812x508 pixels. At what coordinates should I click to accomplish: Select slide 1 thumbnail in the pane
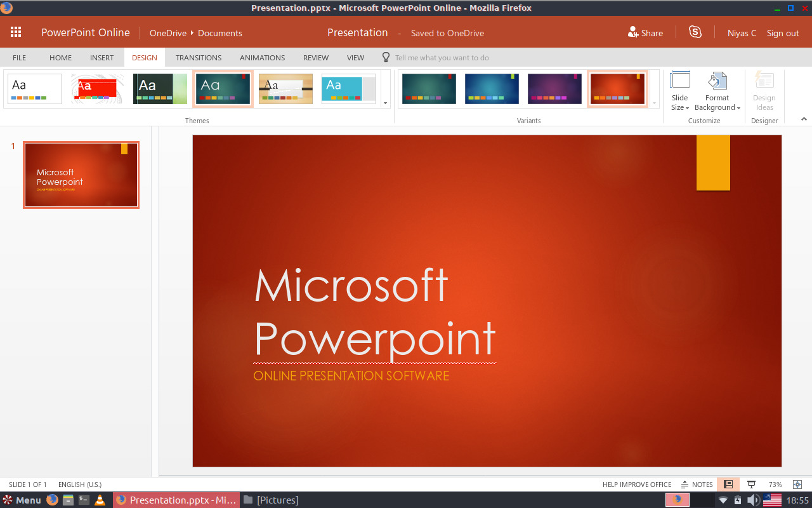pyautogui.click(x=81, y=175)
